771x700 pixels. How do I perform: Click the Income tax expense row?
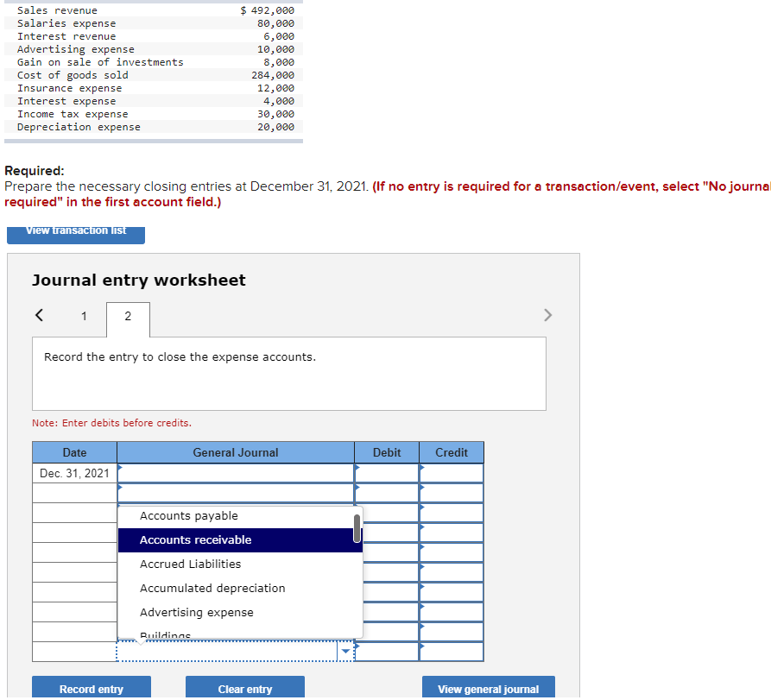154,114
